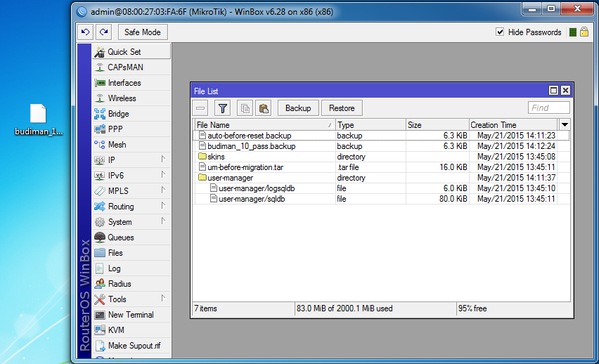Open the PPP menu item
Viewport: 599px width, 364px height.
[x=131, y=129]
